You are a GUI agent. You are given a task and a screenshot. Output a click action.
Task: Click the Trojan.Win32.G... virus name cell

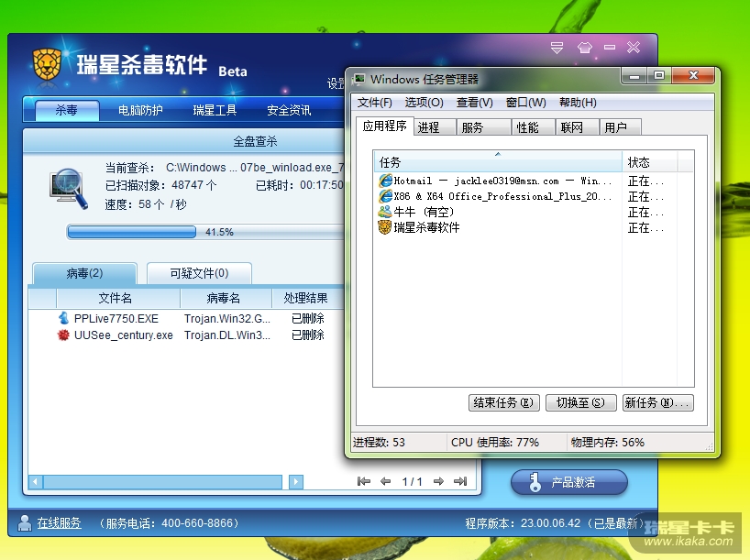tap(227, 319)
